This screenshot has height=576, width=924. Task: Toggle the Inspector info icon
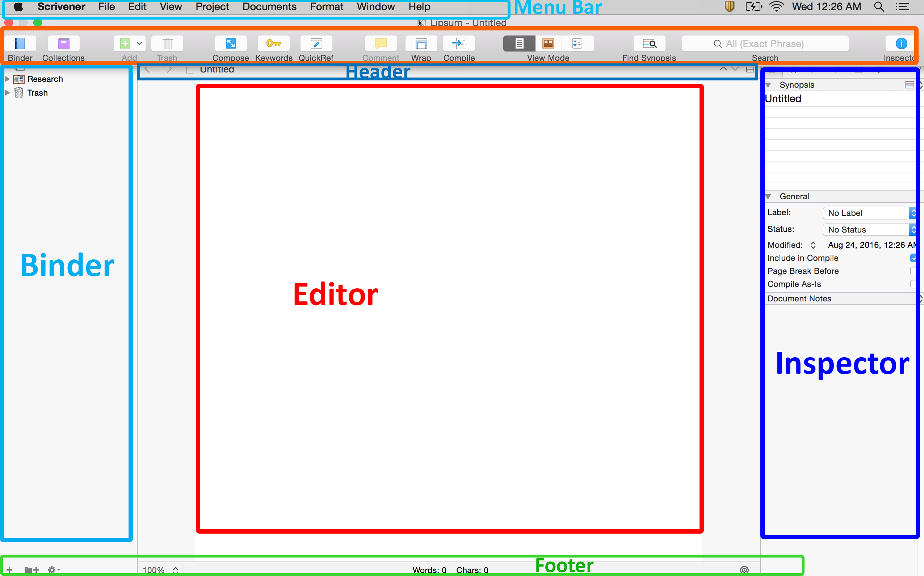[901, 44]
